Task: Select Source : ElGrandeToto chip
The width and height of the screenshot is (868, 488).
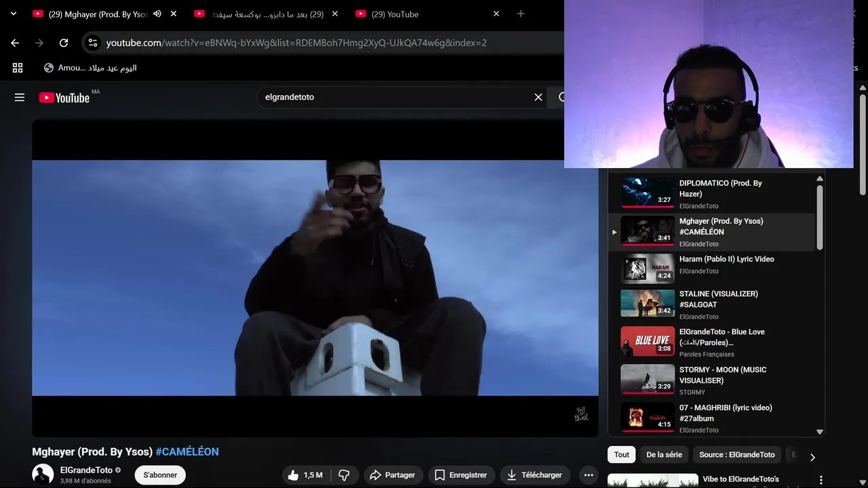Action: tap(737, 455)
